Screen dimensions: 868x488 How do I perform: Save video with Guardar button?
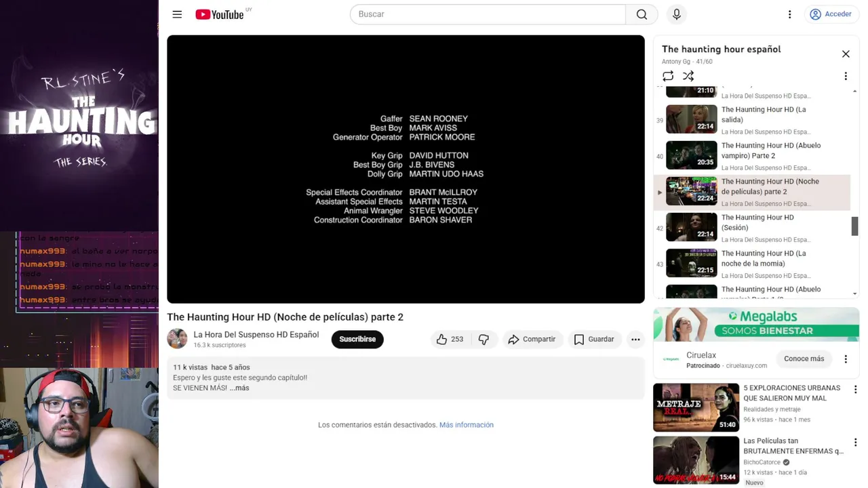[x=594, y=340]
